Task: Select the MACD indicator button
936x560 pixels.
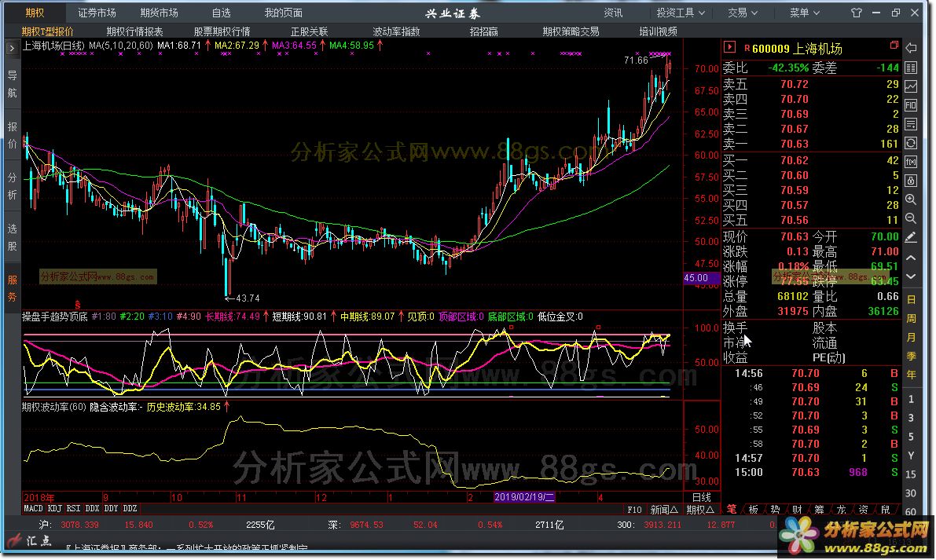Action: (33, 509)
